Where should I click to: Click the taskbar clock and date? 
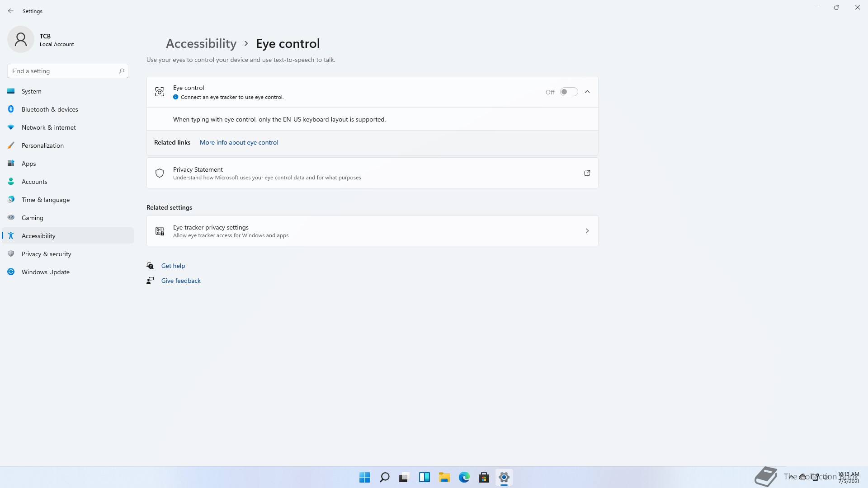849,478
